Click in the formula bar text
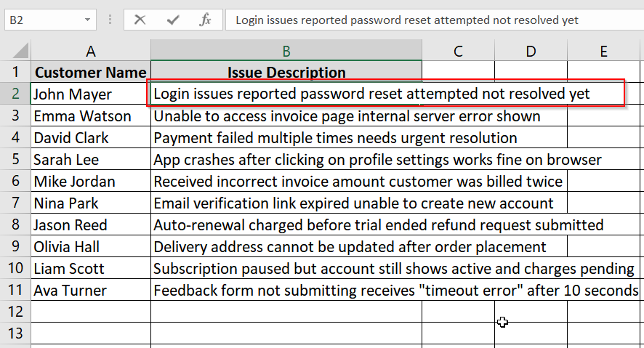This screenshot has width=644, height=348. point(406,20)
